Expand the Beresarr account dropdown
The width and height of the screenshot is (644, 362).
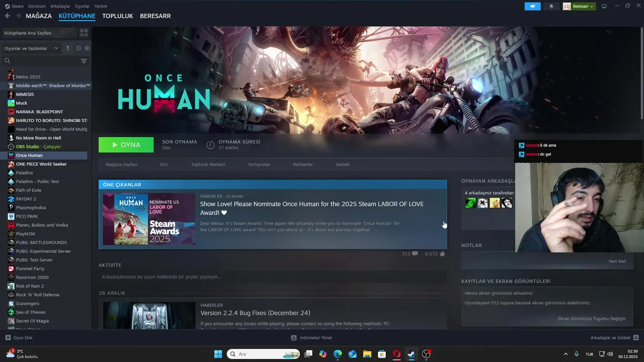pyautogui.click(x=579, y=6)
